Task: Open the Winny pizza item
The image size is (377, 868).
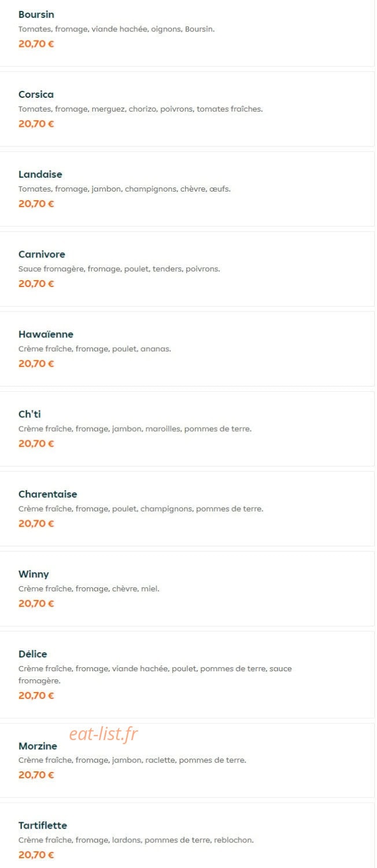Action: [x=187, y=588]
